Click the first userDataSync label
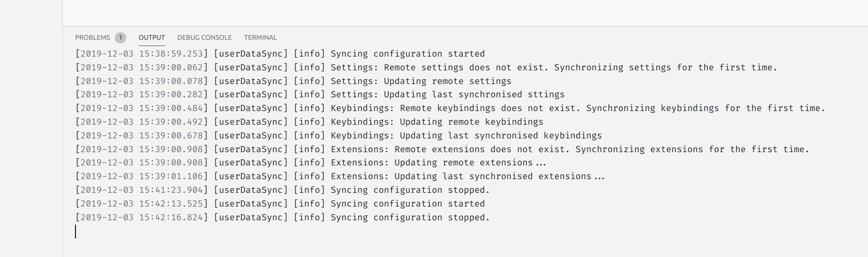The width and height of the screenshot is (868, 257). [x=251, y=54]
